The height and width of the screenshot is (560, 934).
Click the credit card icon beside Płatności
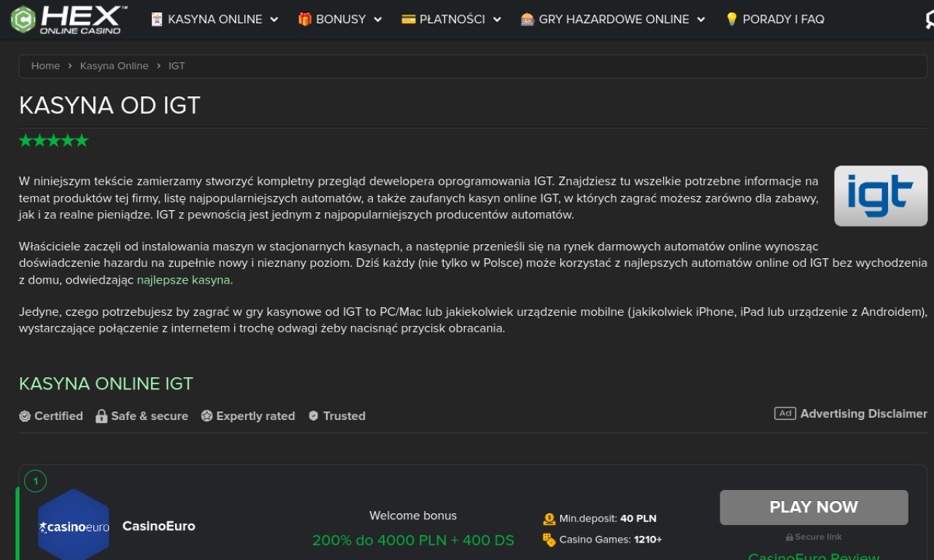click(x=409, y=20)
